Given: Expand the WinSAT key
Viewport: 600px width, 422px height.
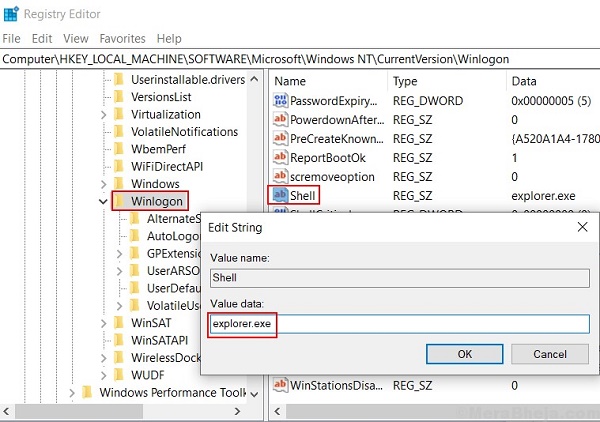Looking at the screenshot, I should click(x=104, y=323).
